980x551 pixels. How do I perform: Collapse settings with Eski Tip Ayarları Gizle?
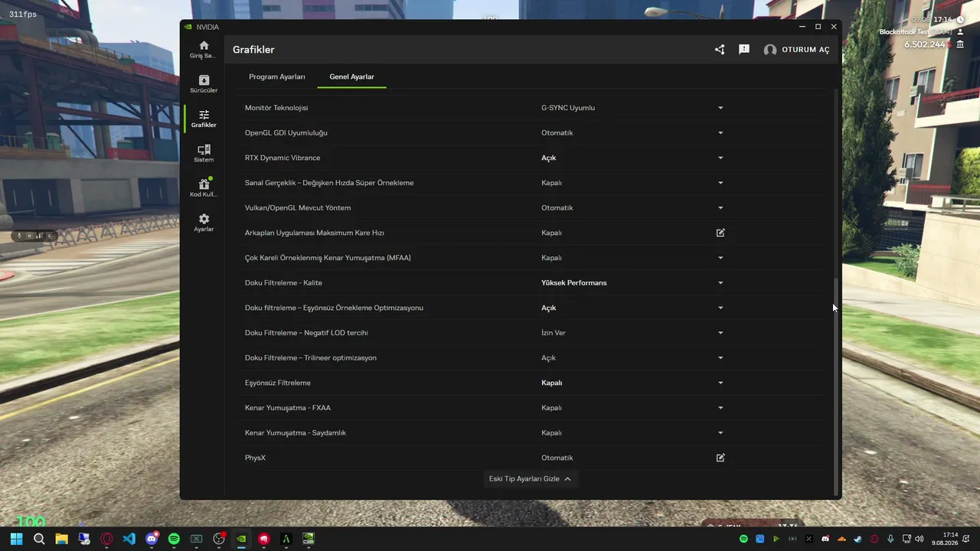click(x=530, y=479)
